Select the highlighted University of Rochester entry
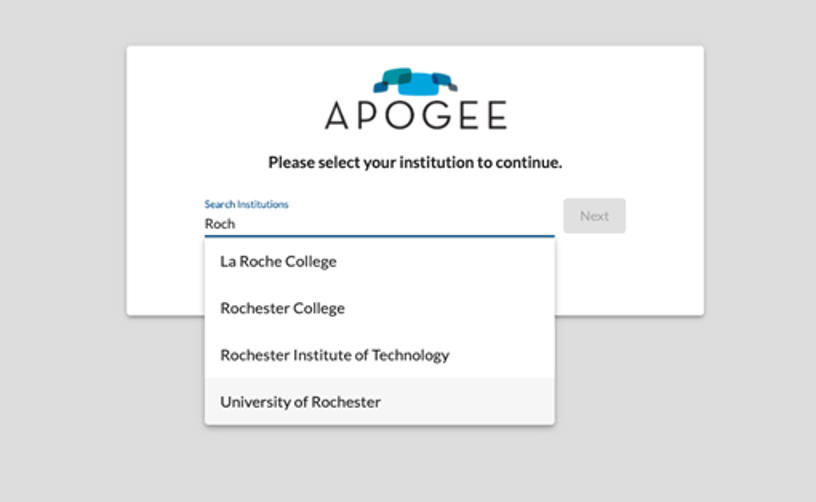 point(380,402)
